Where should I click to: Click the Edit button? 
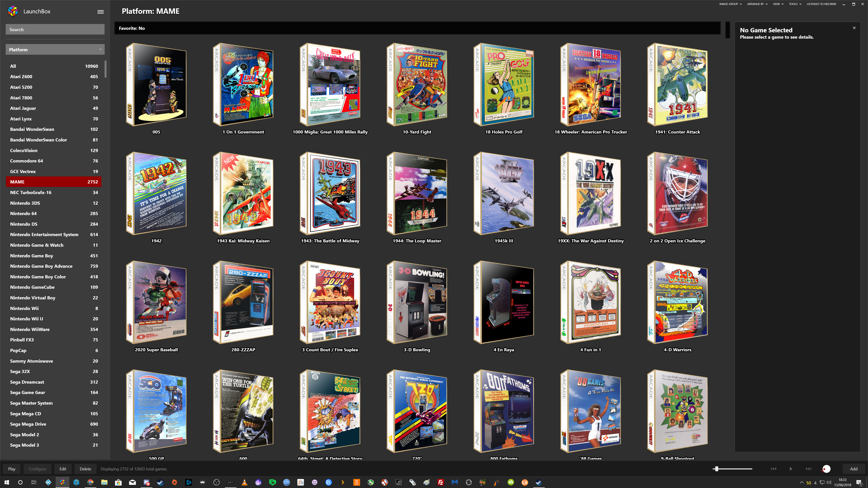pos(63,469)
